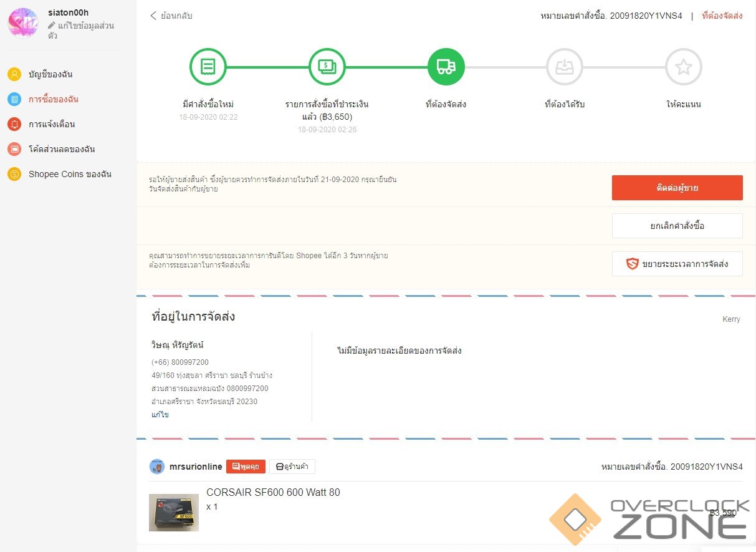Select My Purchases (การซื้อของฉัน) menu item
756x552 pixels.
pyautogui.click(x=53, y=99)
